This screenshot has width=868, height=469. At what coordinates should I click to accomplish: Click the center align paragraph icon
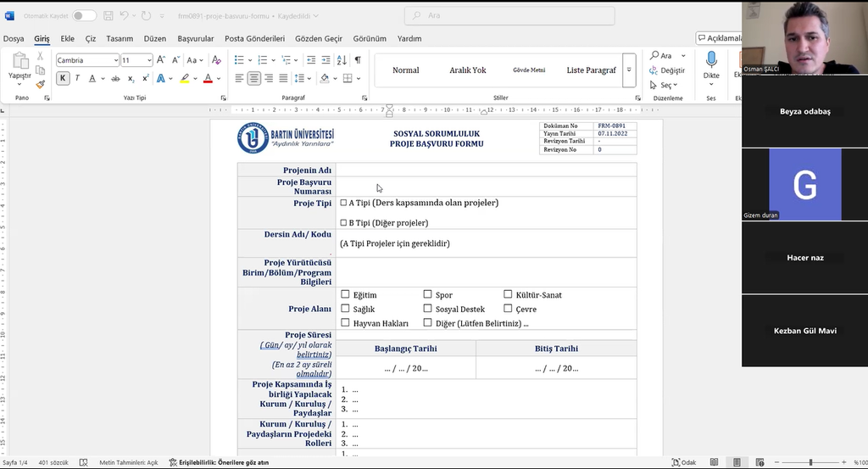point(254,78)
